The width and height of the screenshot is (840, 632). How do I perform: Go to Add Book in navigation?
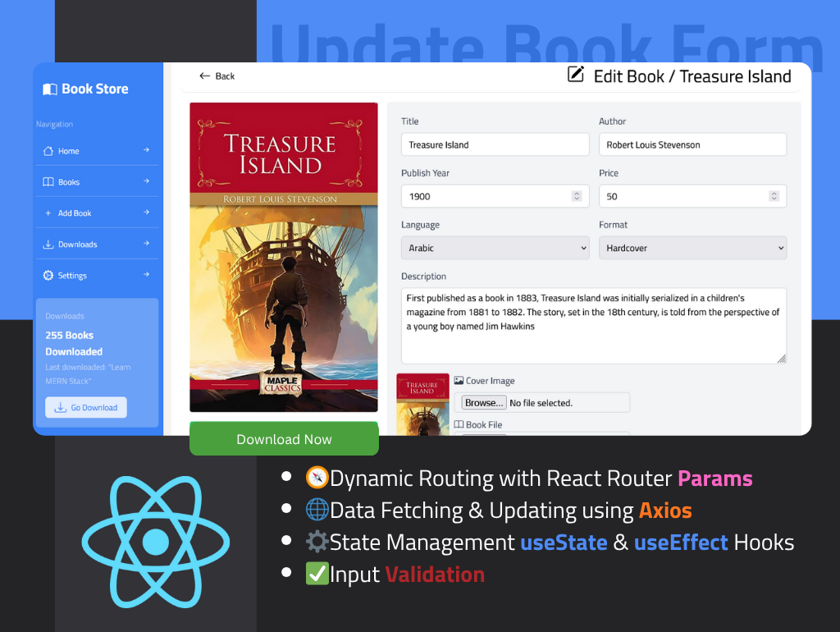coord(75,213)
